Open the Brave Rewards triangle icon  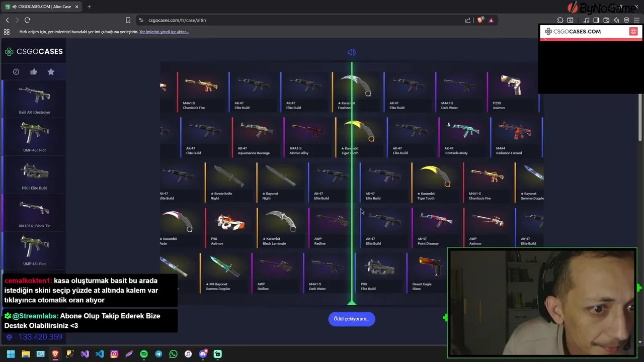tap(491, 20)
